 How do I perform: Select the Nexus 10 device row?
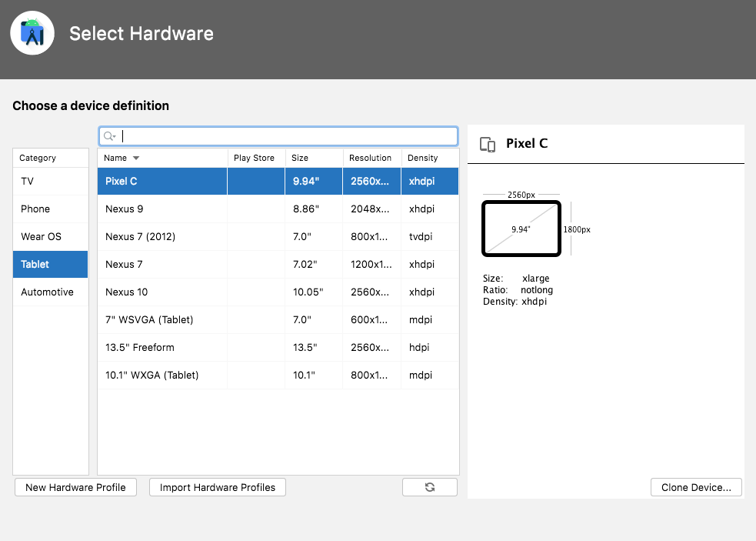(x=278, y=292)
